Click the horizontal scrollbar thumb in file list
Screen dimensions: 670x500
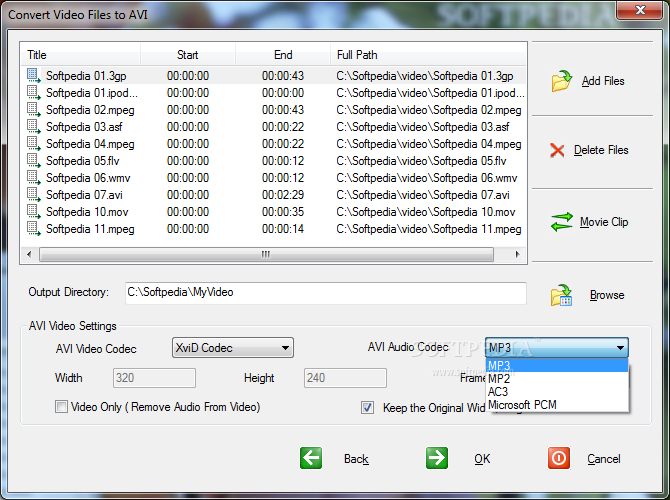[266, 254]
